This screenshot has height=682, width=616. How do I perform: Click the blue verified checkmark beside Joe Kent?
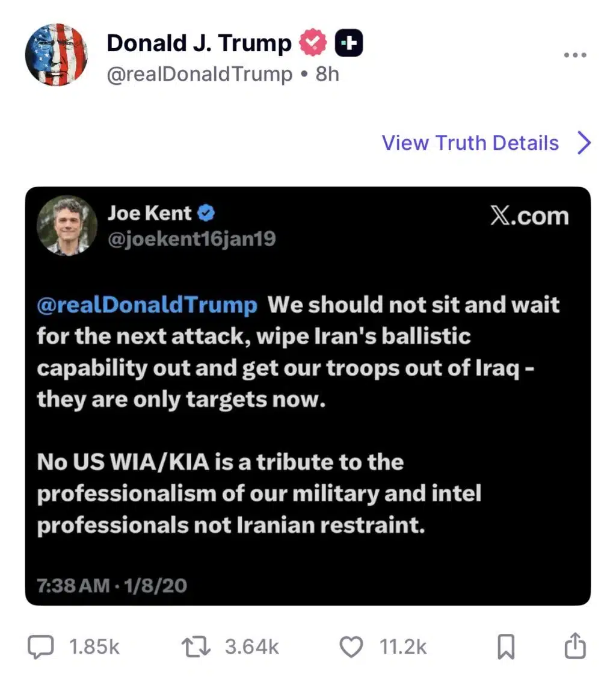tap(207, 213)
